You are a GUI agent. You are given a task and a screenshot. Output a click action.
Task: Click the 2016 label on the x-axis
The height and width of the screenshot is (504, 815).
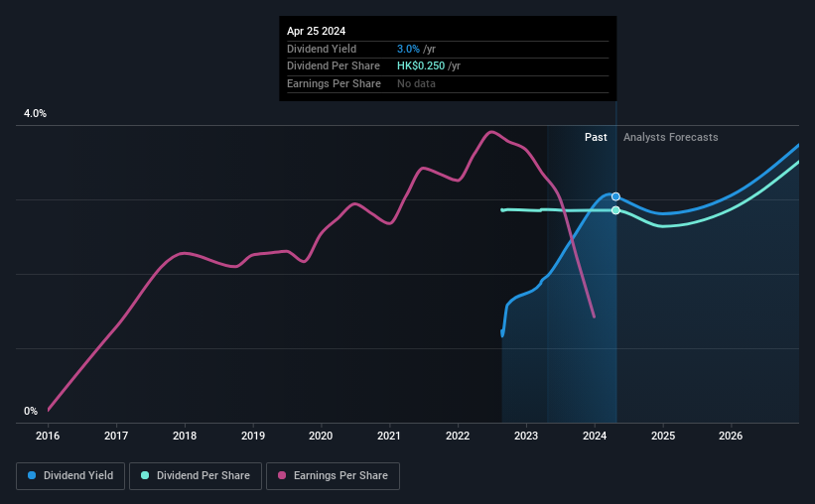pyautogui.click(x=48, y=436)
